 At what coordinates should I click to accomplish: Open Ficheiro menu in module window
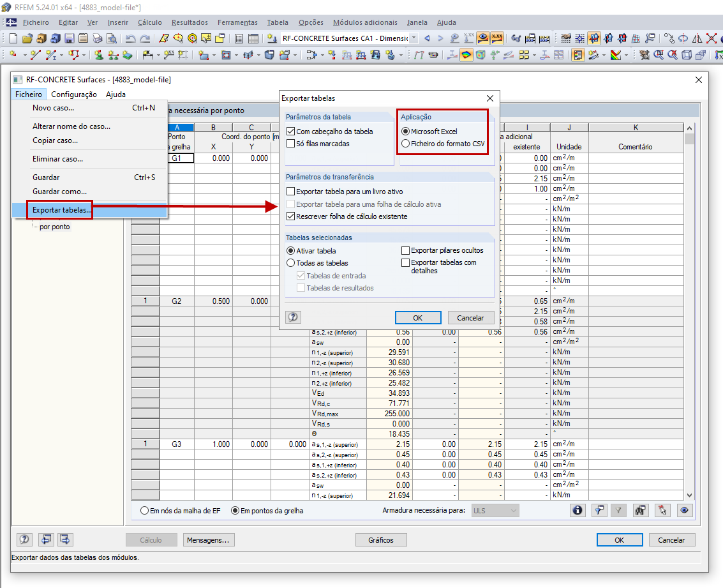pos(29,94)
